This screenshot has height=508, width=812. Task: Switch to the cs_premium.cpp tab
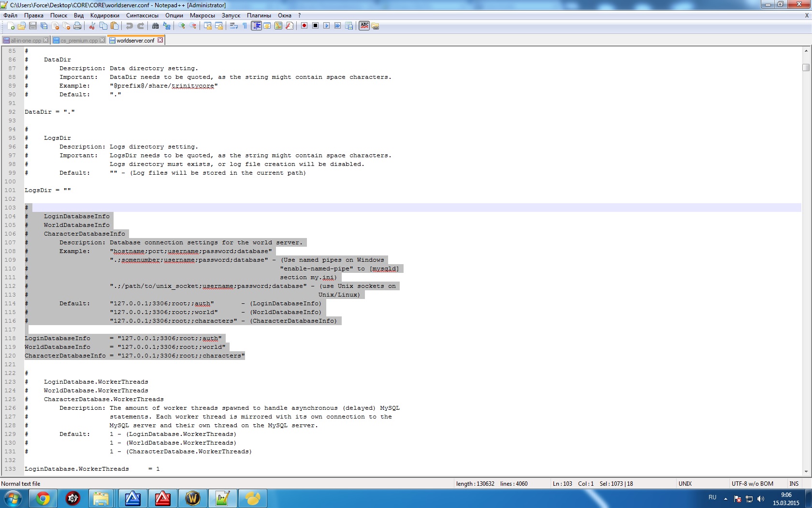coord(79,41)
